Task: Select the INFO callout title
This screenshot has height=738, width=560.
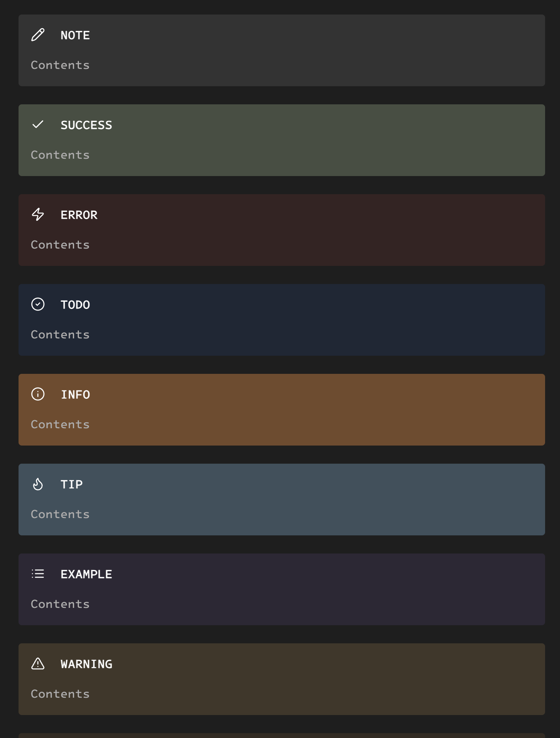Action: tap(75, 395)
